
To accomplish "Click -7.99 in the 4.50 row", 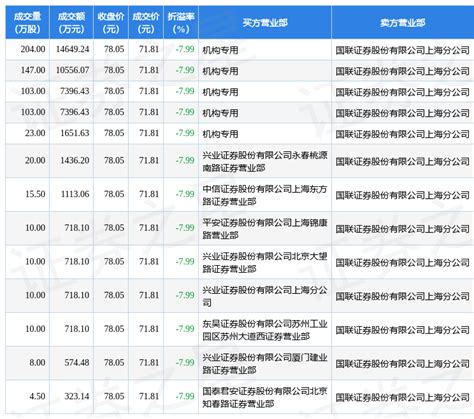I will tap(185, 396).
